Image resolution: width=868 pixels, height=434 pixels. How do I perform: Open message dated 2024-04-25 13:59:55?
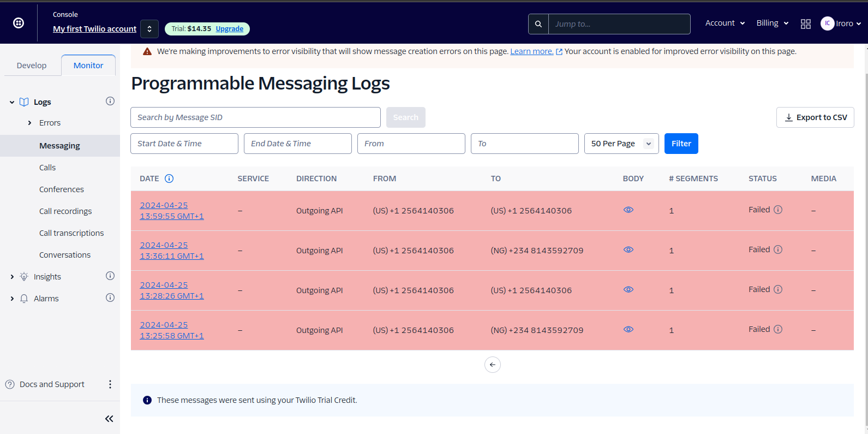pos(172,211)
